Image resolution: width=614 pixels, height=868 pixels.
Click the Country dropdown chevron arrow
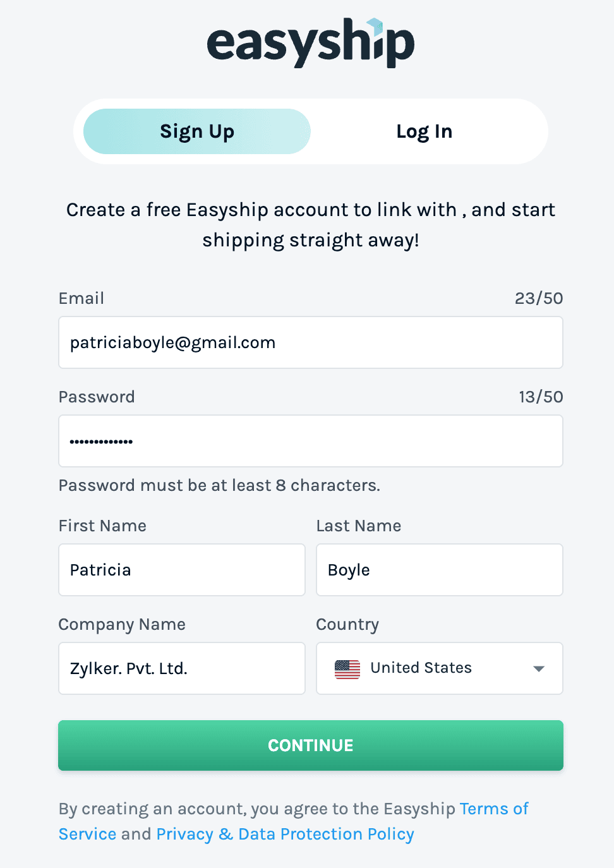click(538, 668)
